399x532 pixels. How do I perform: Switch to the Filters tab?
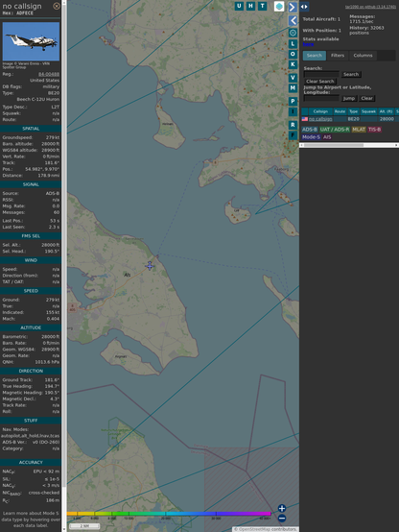tap(338, 56)
